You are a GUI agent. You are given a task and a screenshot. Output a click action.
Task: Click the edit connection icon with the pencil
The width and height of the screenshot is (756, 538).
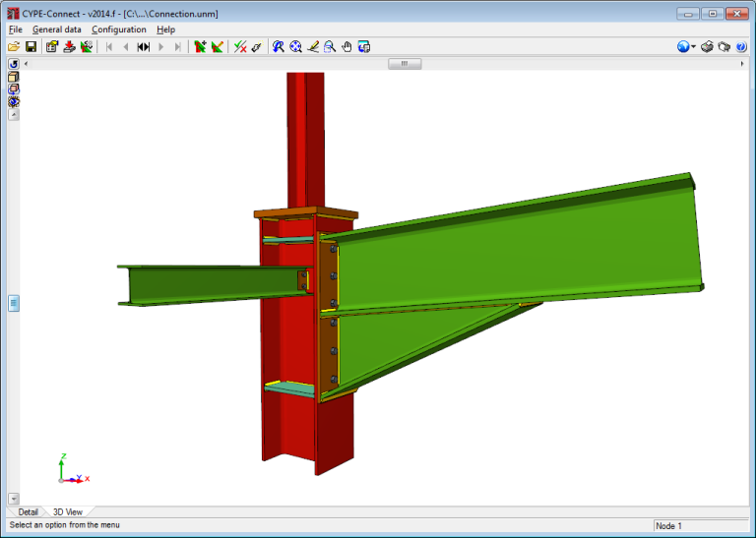218,47
